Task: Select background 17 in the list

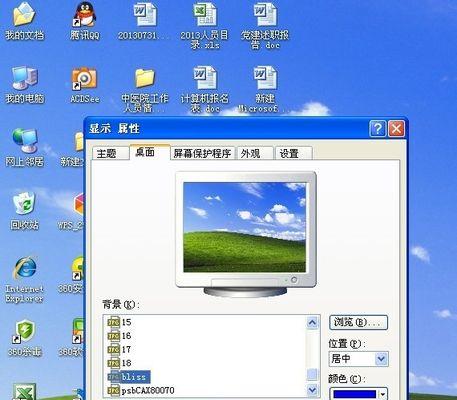Action: (x=126, y=349)
